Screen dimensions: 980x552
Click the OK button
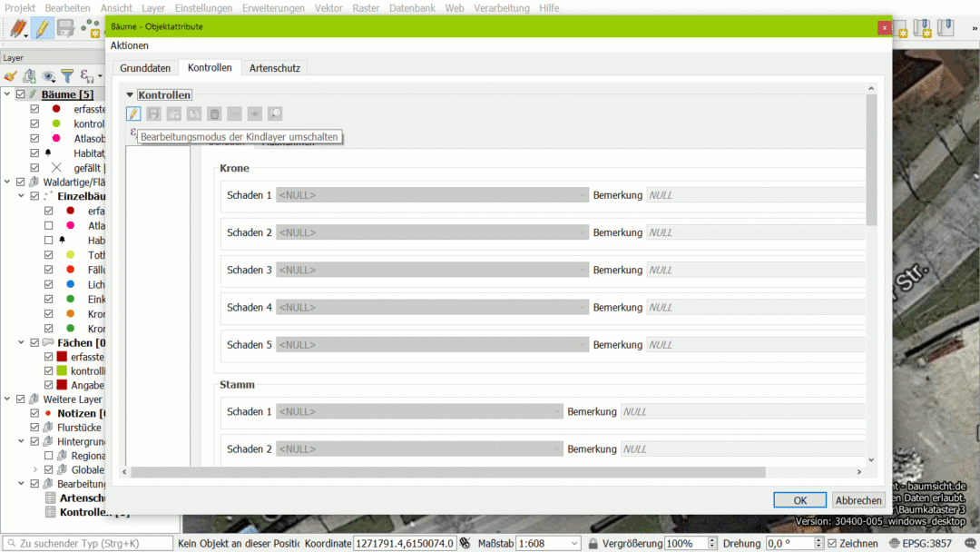(x=799, y=500)
